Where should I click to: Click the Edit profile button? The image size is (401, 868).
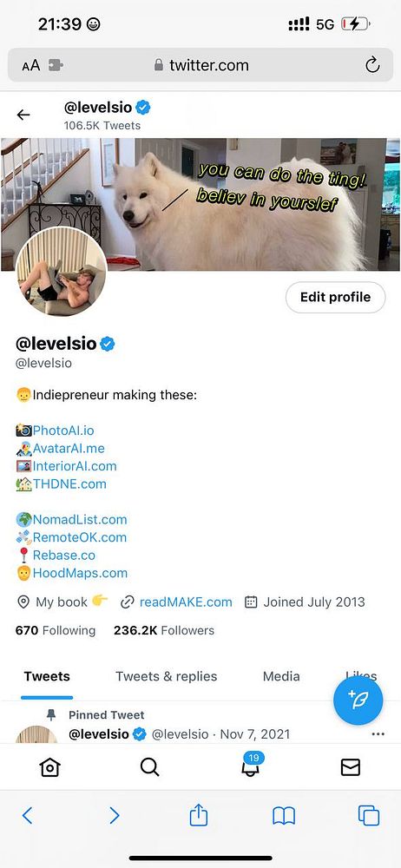tap(335, 297)
